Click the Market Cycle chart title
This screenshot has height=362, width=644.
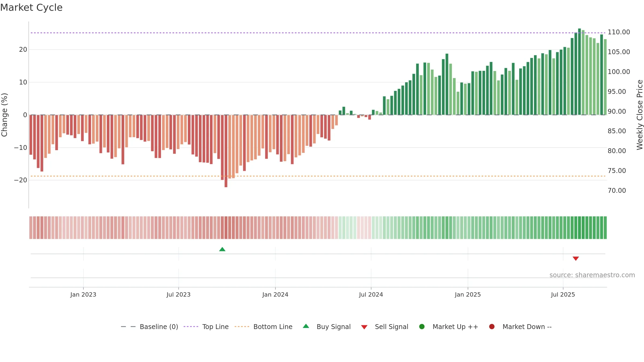point(31,8)
